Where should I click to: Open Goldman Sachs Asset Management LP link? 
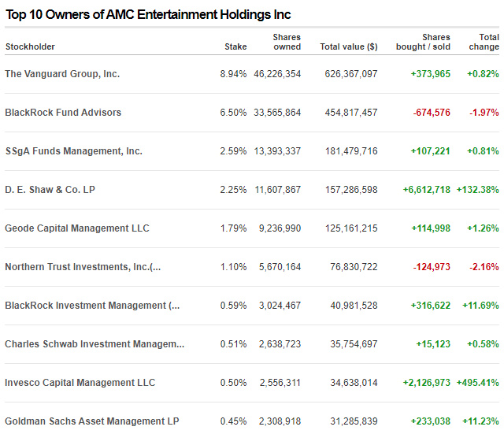(x=92, y=421)
